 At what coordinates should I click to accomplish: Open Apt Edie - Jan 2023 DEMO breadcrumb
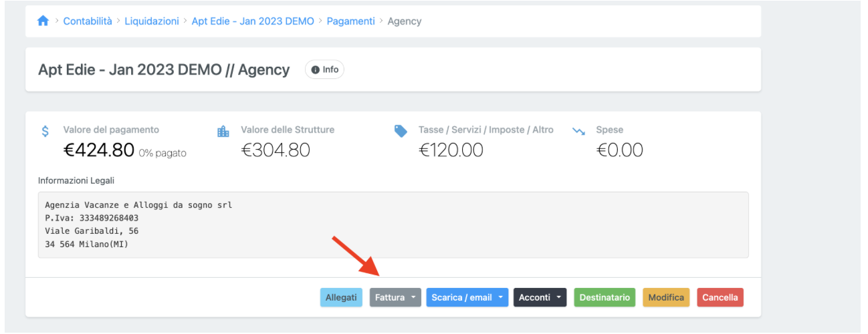coord(253,21)
